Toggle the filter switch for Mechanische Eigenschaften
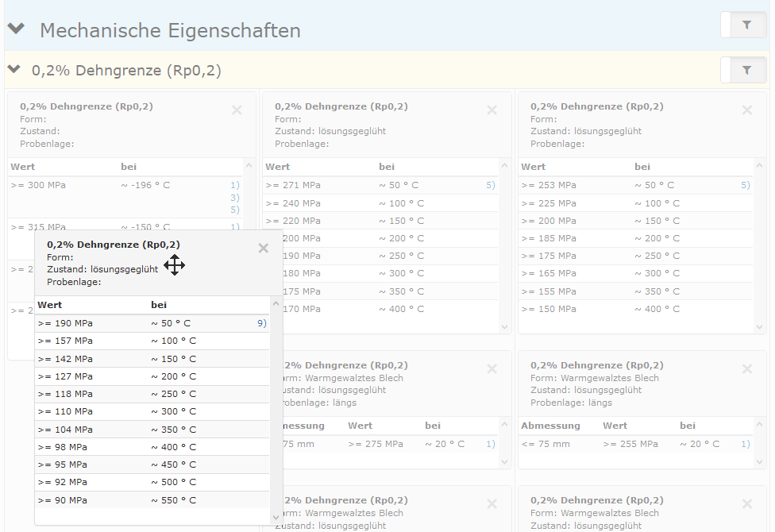The image size is (775, 532). click(744, 25)
